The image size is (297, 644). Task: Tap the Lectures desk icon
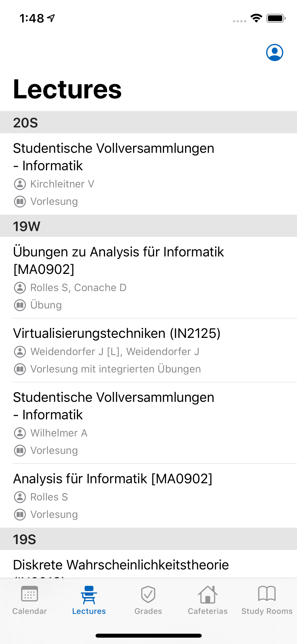pyautogui.click(x=89, y=594)
